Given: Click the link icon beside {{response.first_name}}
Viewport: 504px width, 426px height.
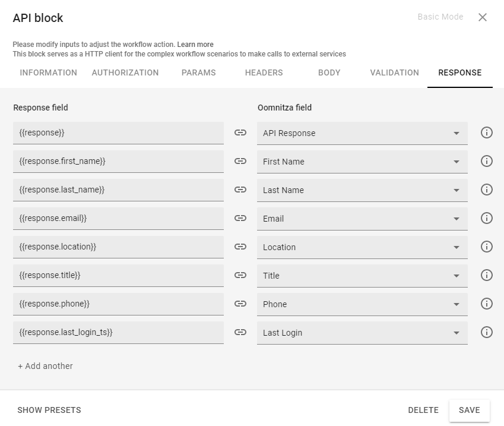Looking at the screenshot, I should pos(240,161).
